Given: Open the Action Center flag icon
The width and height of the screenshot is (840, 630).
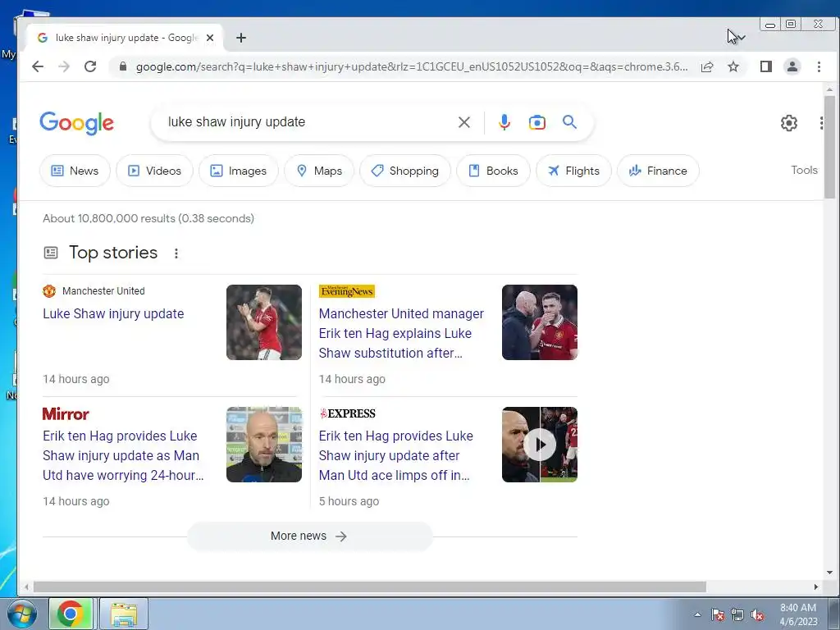Looking at the screenshot, I should point(718,615).
